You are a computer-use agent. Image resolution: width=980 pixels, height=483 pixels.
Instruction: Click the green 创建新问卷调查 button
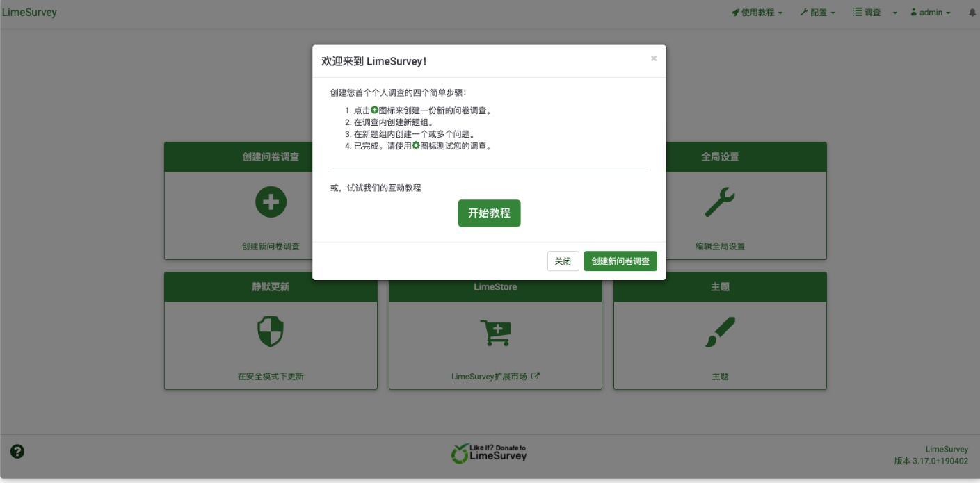pos(621,261)
